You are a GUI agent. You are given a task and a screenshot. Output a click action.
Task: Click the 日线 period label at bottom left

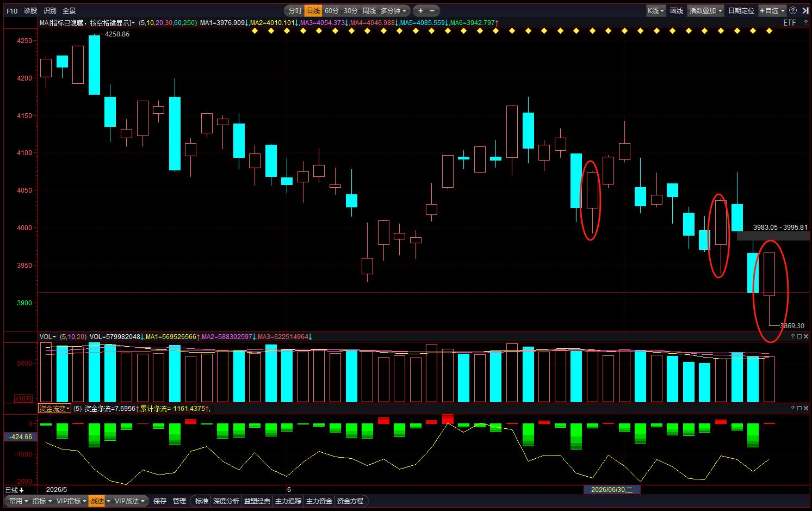(11, 490)
